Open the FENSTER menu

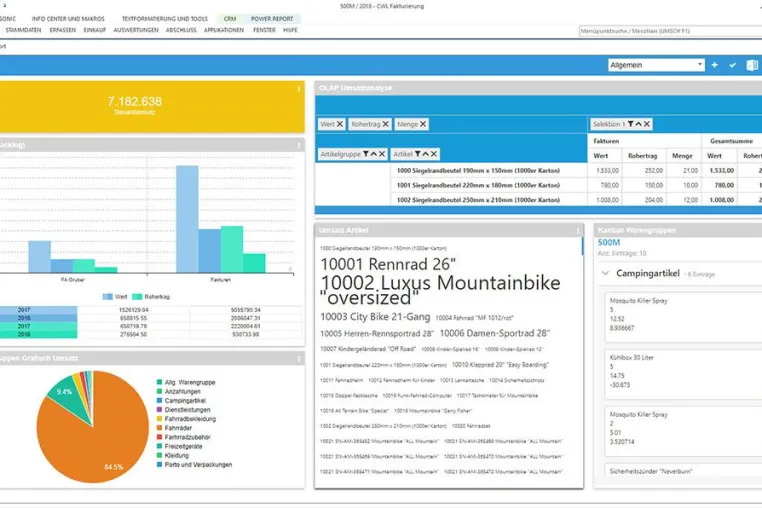(x=264, y=30)
